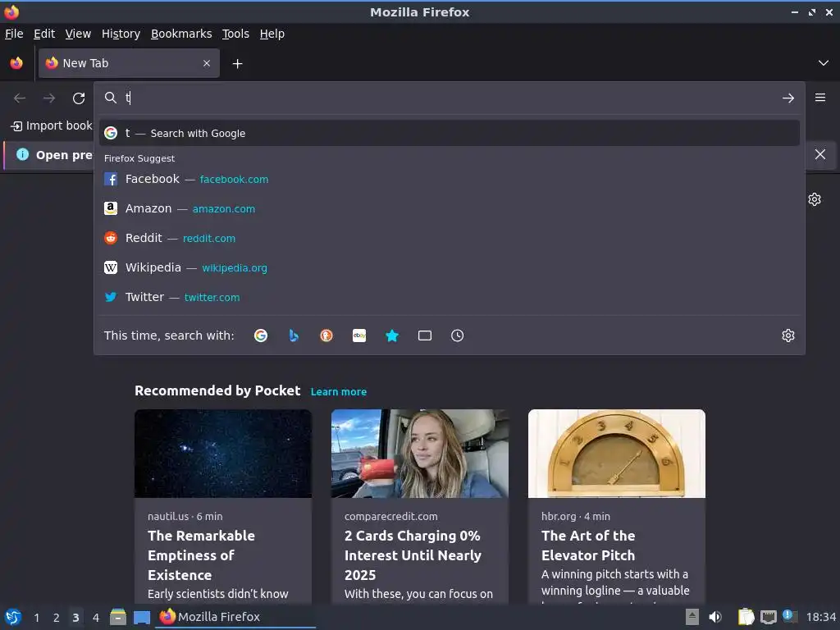The height and width of the screenshot is (630, 840).
Task: Open removable media eject tray icon
Action: click(692, 617)
